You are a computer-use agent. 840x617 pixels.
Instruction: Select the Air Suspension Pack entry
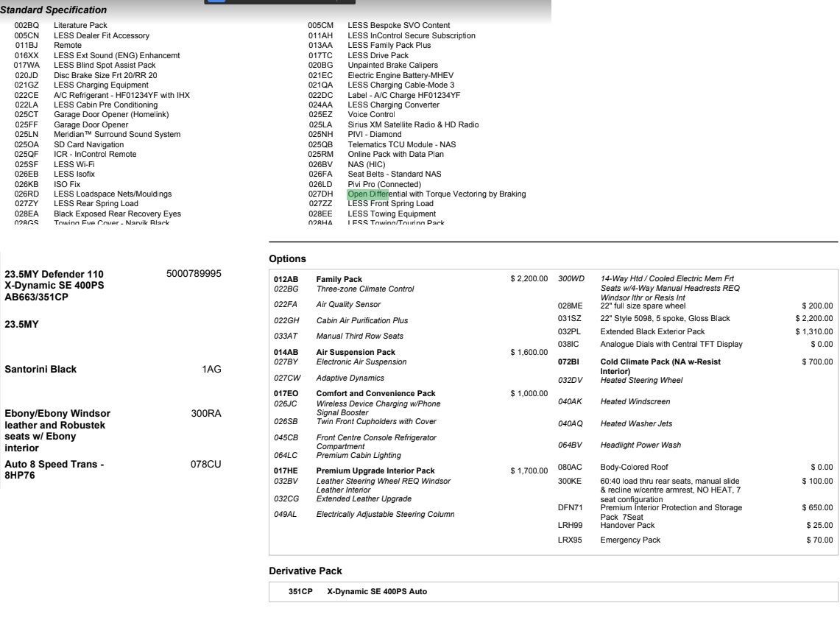(x=355, y=353)
